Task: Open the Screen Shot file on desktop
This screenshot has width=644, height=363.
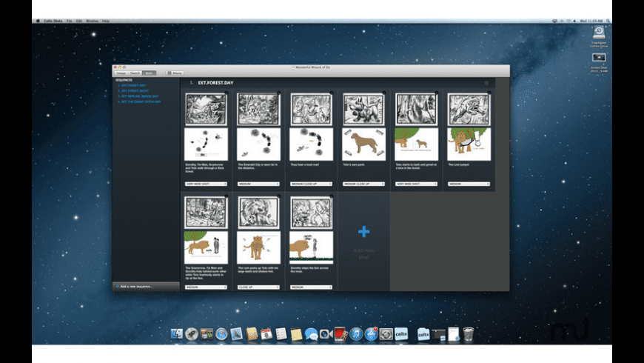Action: (x=599, y=62)
